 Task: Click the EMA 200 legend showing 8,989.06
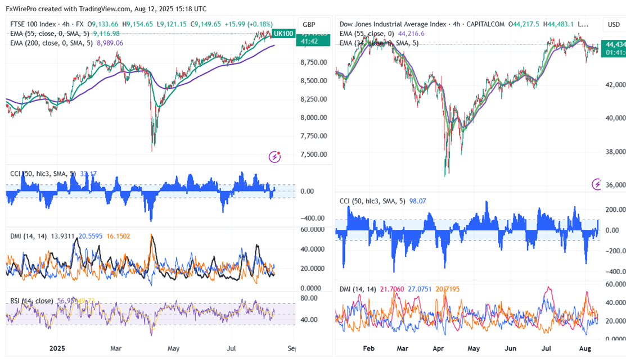coord(67,43)
